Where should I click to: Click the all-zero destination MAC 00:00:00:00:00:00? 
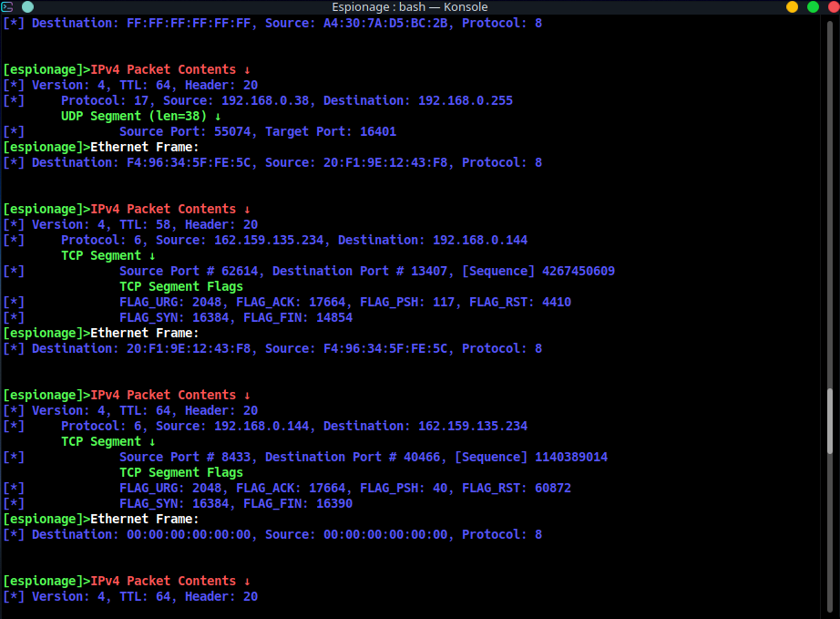tap(188, 534)
